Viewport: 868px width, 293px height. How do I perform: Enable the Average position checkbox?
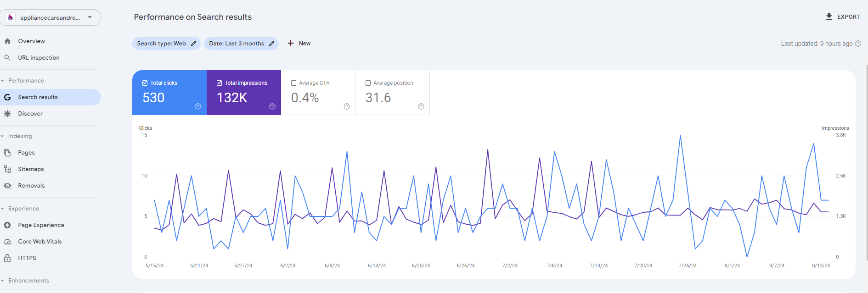[368, 83]
